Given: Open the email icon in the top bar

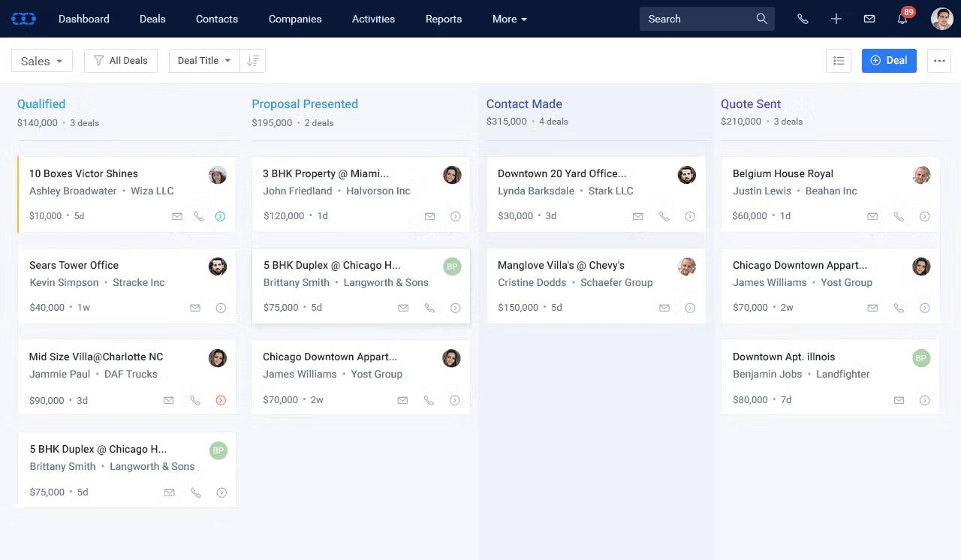Looking at the screenshot, I should coord(869,18).
